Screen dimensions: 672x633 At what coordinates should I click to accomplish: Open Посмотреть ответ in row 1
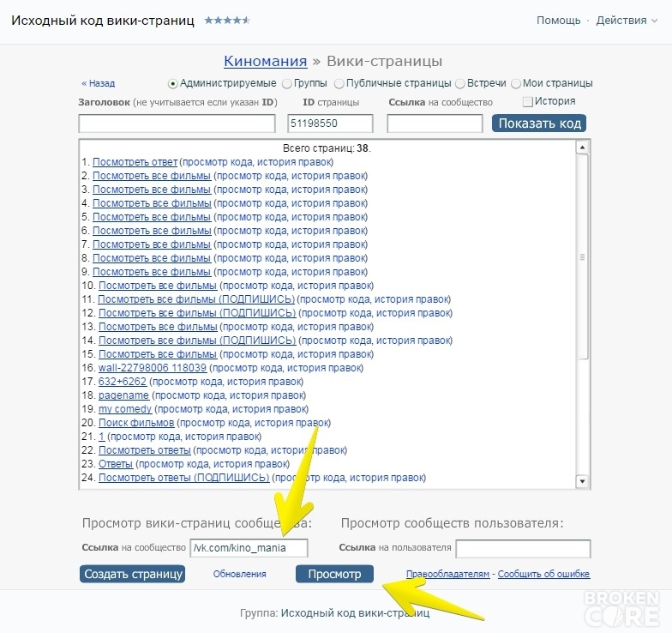135,162
